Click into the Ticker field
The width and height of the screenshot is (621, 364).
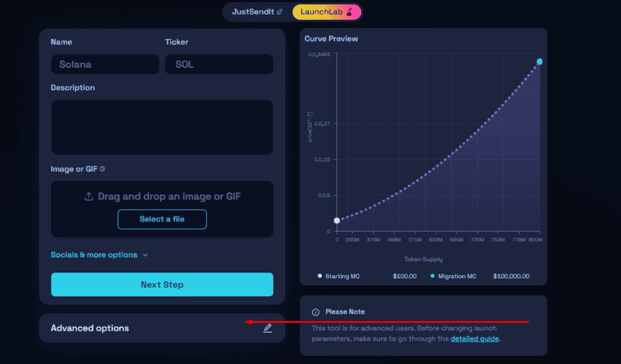[219, 64]
